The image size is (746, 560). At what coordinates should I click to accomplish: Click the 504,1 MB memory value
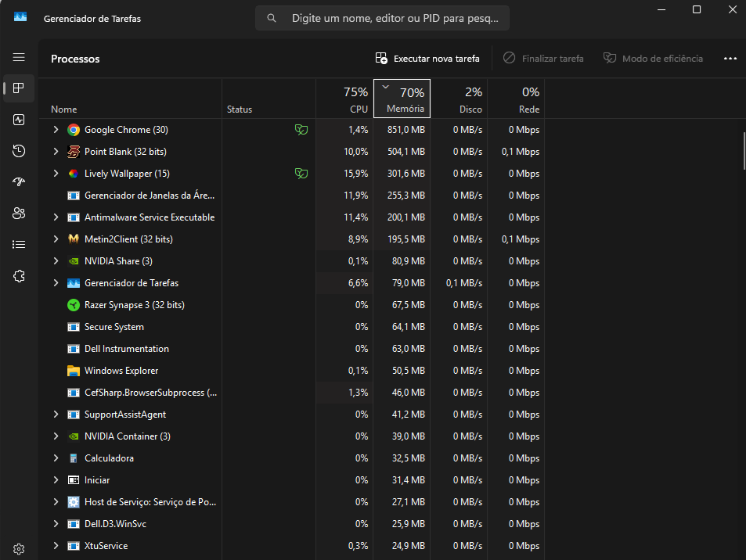(405, 152)
